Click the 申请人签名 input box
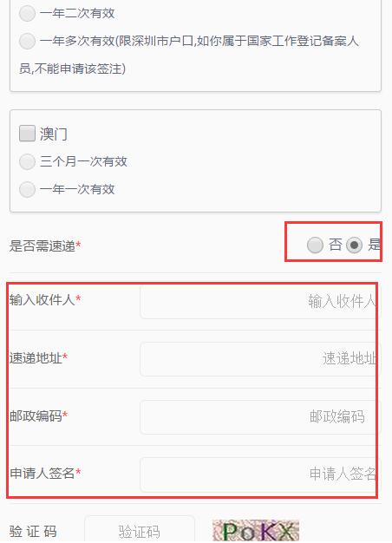The image size is (392, 543). tap(260, 474)
